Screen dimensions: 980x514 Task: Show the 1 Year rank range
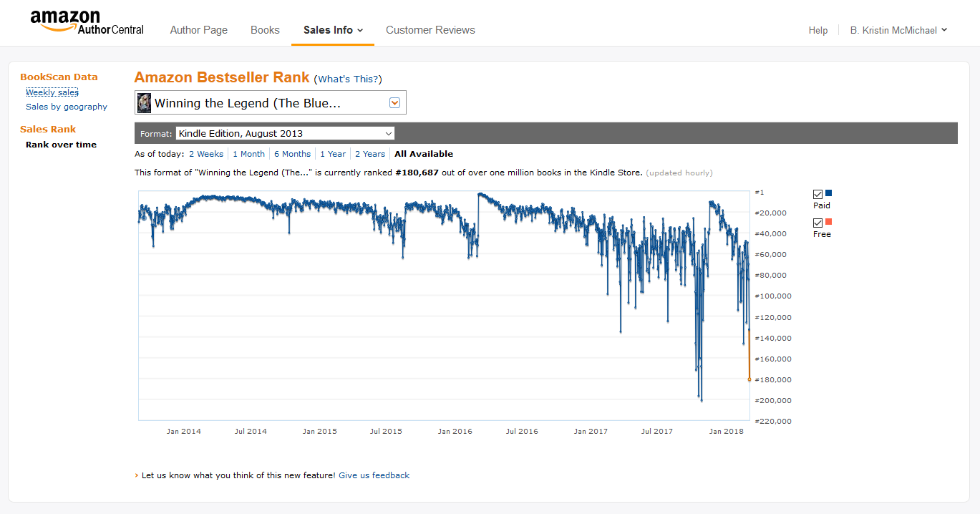point(333,154)
